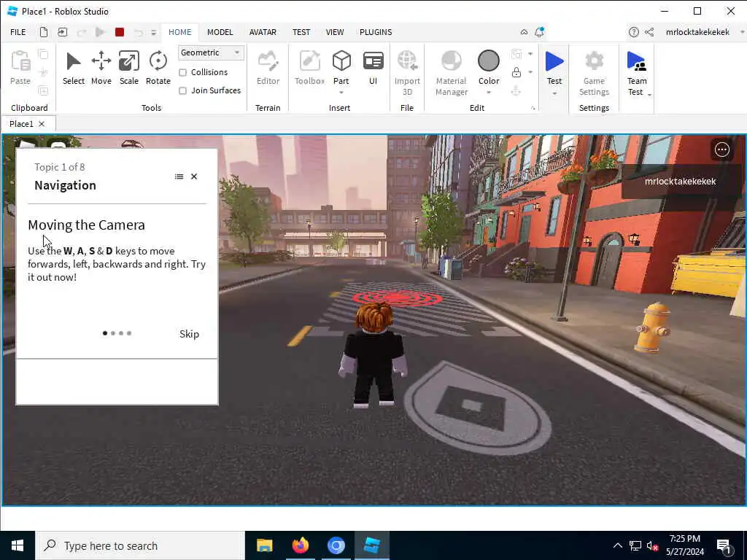
Task: Skip the Navigation tutorial
Action: click(189, 334)
